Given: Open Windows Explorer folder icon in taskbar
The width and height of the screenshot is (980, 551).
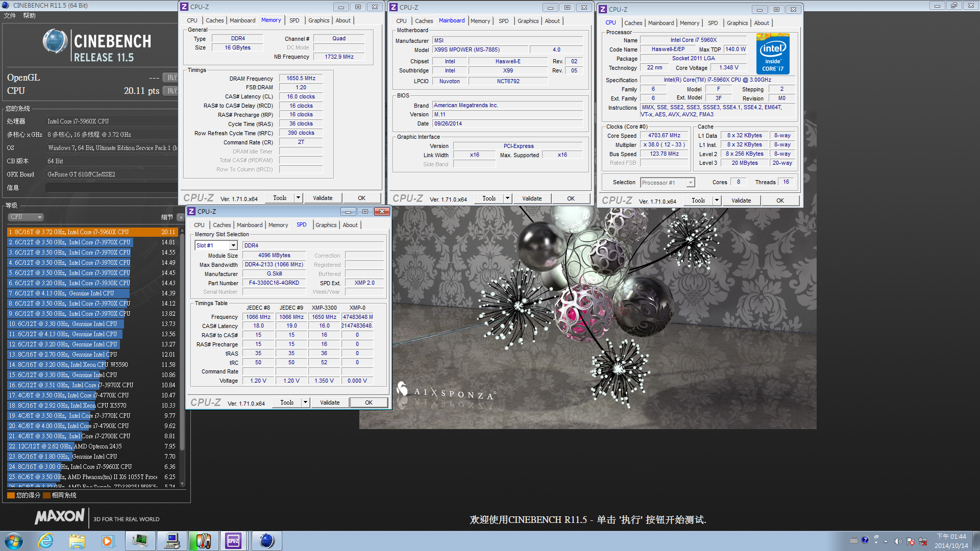Looking at the screenshot, I should pos(77,541).
